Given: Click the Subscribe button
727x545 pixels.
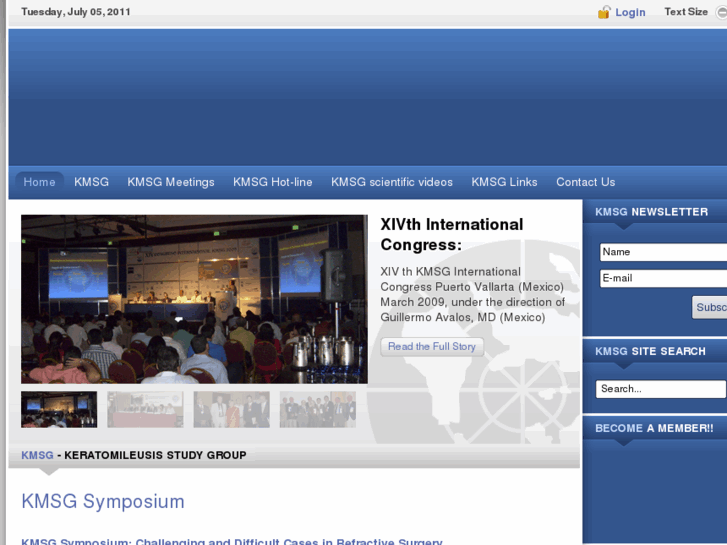Looking at the screenshot, I should pyautogui.click(x=709, y=307).
